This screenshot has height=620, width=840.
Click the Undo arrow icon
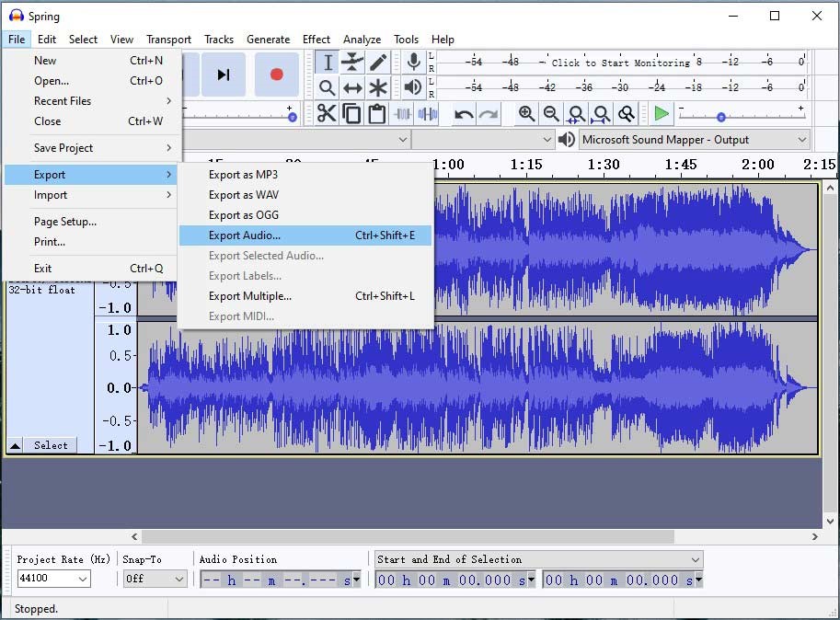tap(464, 114)
